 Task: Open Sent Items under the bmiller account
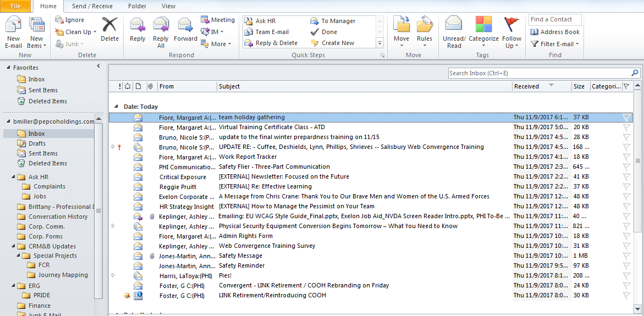click(x=37, y=153)
